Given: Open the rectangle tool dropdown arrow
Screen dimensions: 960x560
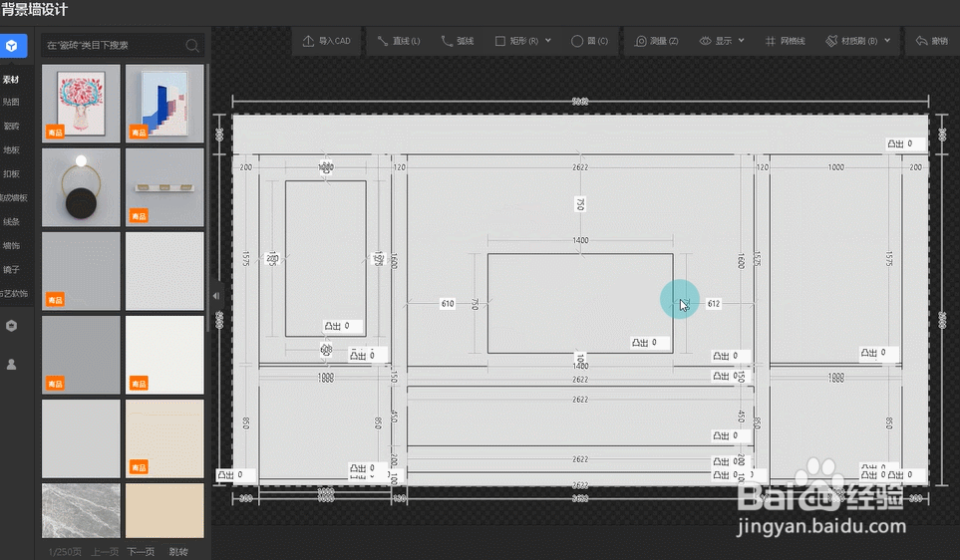Looking at the screenshot, I should [x=548, y=41].
